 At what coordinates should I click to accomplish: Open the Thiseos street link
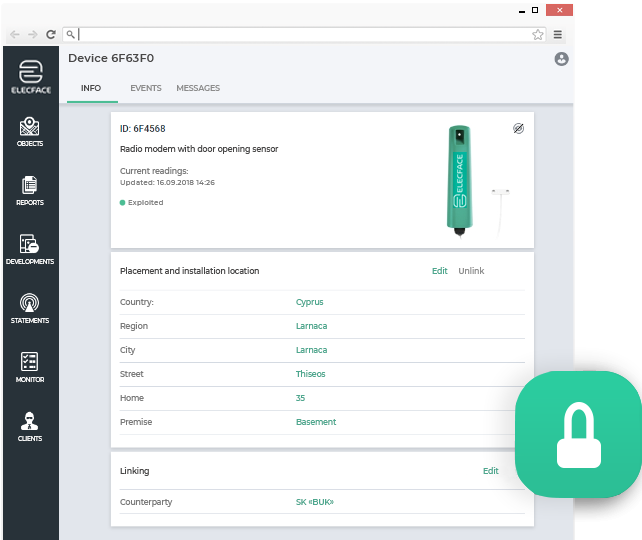click(310, 374)
